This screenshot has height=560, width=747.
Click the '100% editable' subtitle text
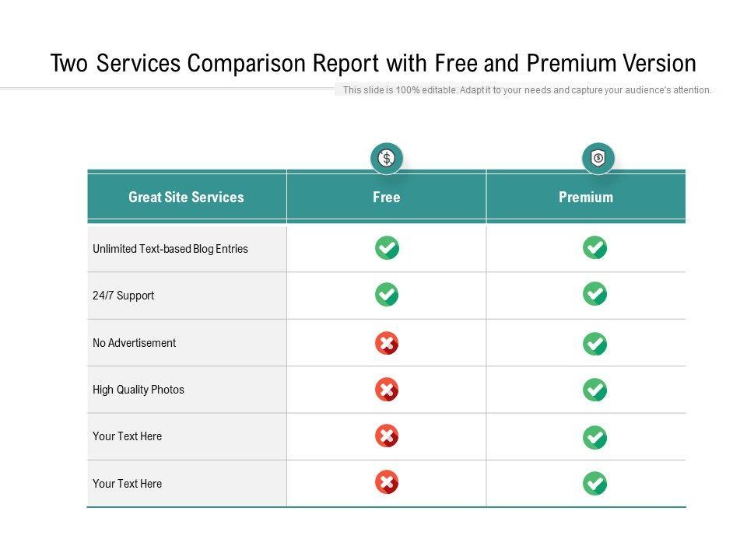click(527, 90)
